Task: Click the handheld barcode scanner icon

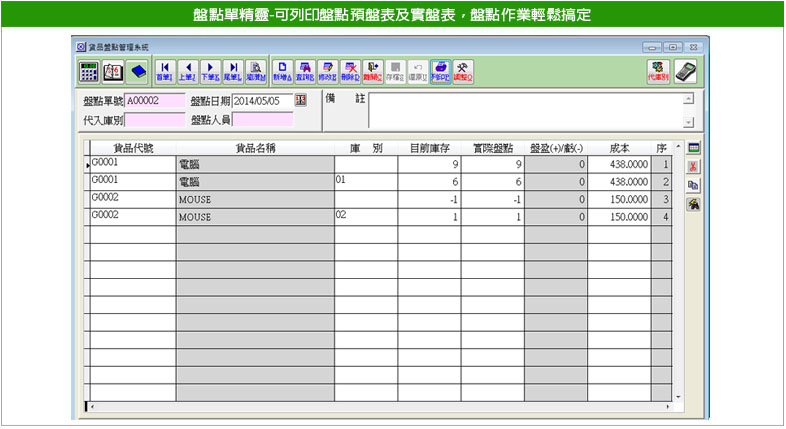Action: point(685,71)
